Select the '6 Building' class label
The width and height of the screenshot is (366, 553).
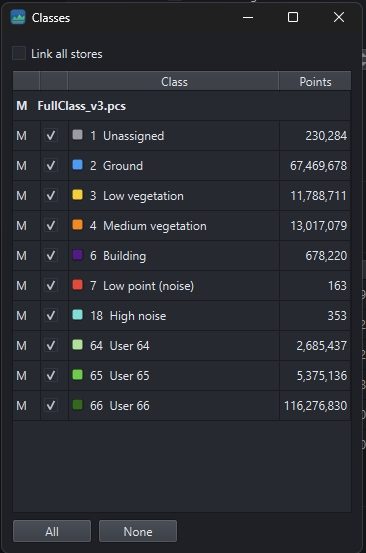click(x=118, y=256)
